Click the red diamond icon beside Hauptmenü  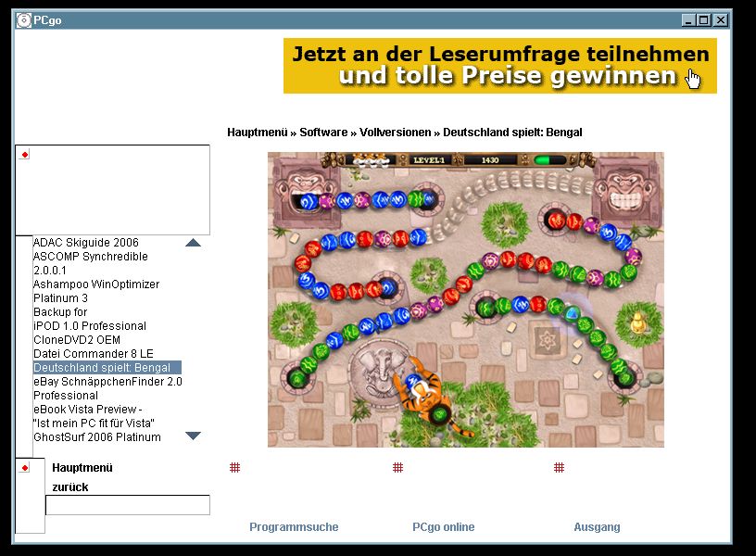point(25,468)
